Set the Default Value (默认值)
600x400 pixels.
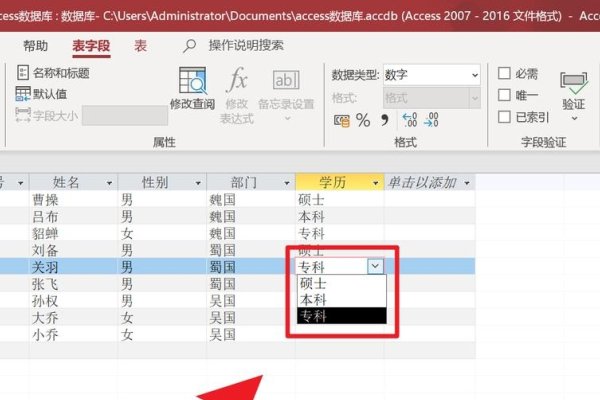pyautogui.click(x=41, y=93)
